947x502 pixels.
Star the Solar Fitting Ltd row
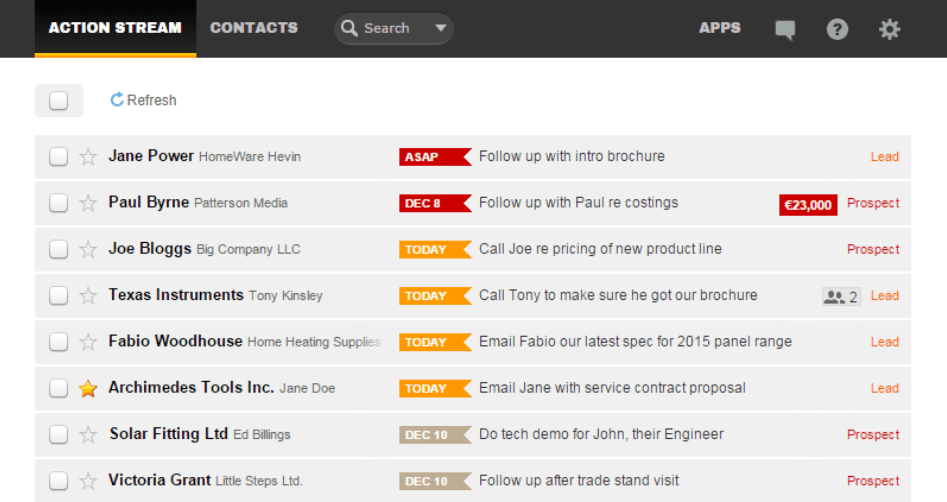tap(88, 435)
